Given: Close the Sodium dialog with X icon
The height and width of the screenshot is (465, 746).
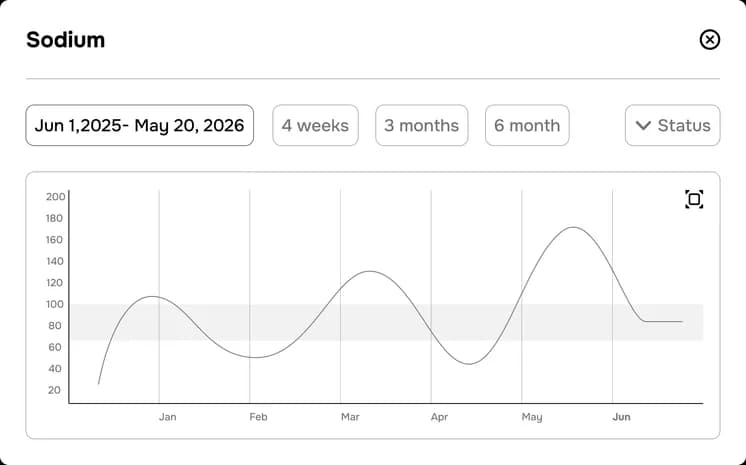Looking at the screenshot, I should (709, 40).
